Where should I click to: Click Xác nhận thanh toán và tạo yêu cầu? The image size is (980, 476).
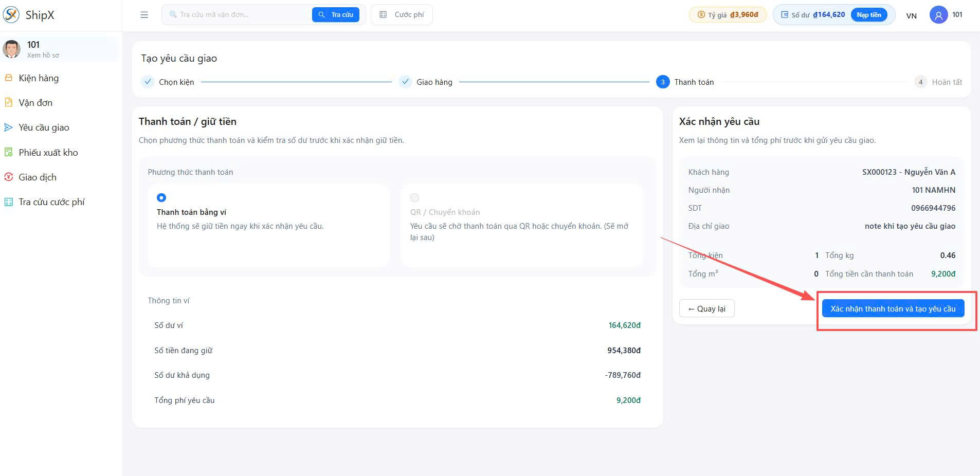coord(893,308)
